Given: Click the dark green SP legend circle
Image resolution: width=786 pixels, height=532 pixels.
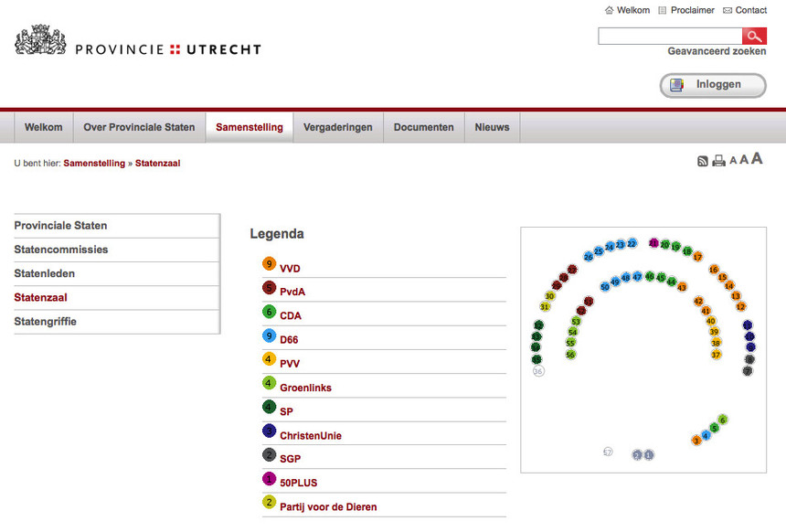Looking at the screenshot, I should pyautogui.click(x=270, y=407).
